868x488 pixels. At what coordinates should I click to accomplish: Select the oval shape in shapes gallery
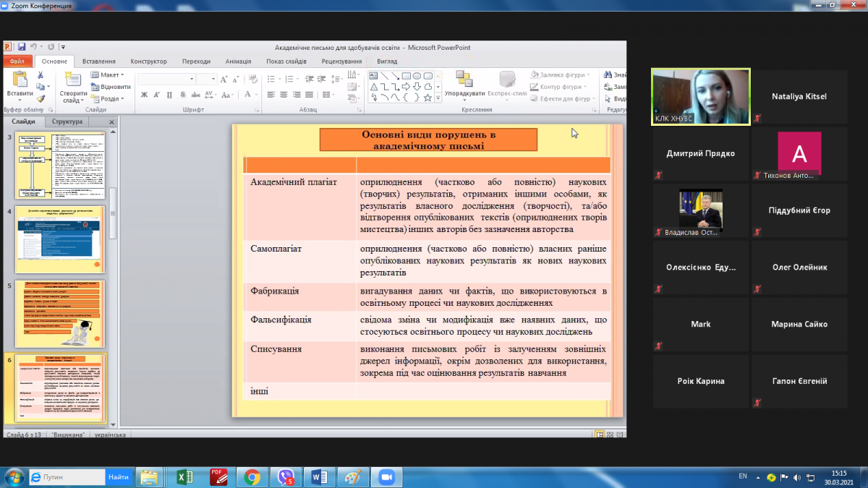coord(417,76)
